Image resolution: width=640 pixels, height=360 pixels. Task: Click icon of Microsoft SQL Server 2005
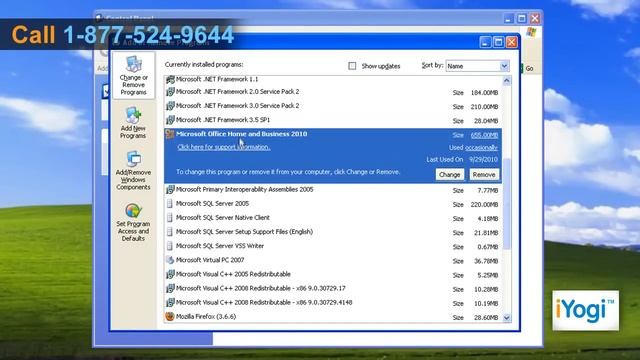(x=170, y=204)
